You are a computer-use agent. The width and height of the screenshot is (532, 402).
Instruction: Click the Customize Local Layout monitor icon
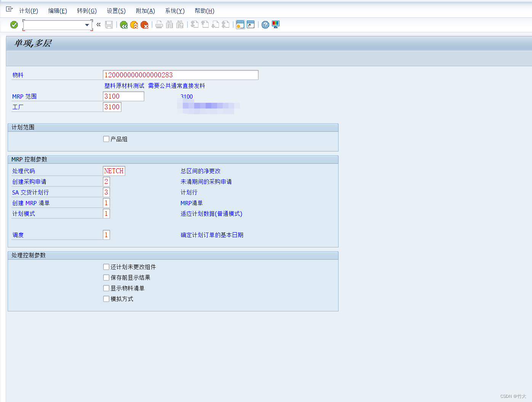[x=275, y=24]
